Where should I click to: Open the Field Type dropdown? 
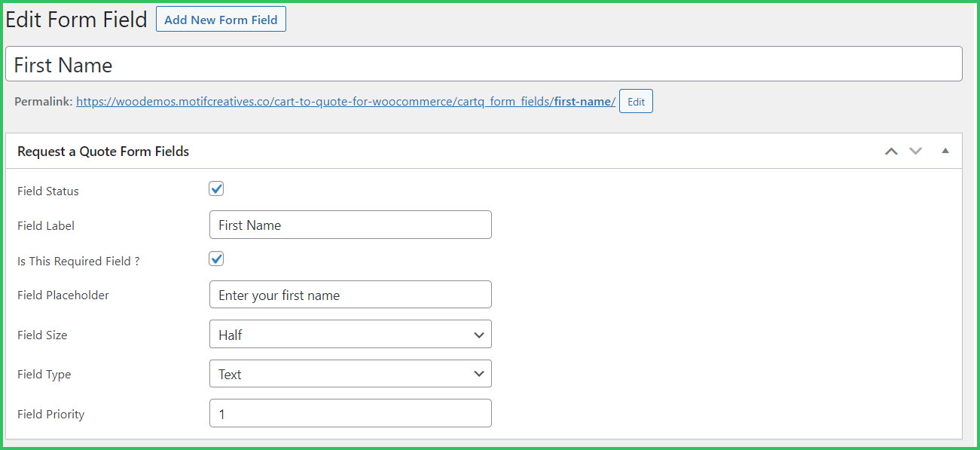point(350,374)
